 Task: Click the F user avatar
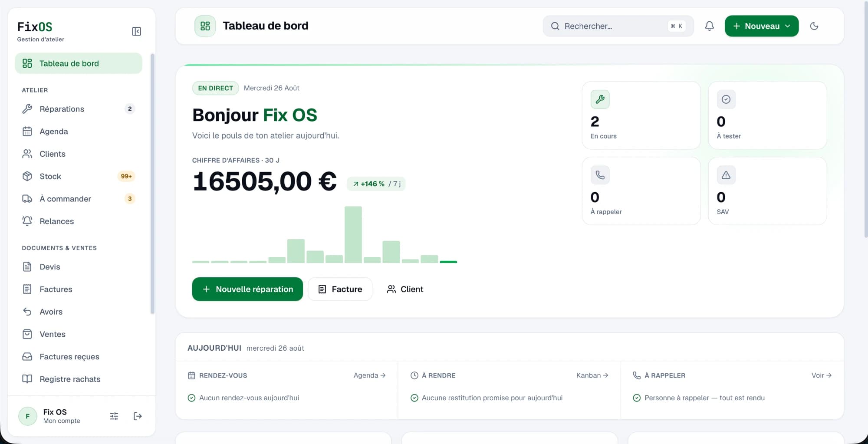pyautogui.click(x=28, y=416)
